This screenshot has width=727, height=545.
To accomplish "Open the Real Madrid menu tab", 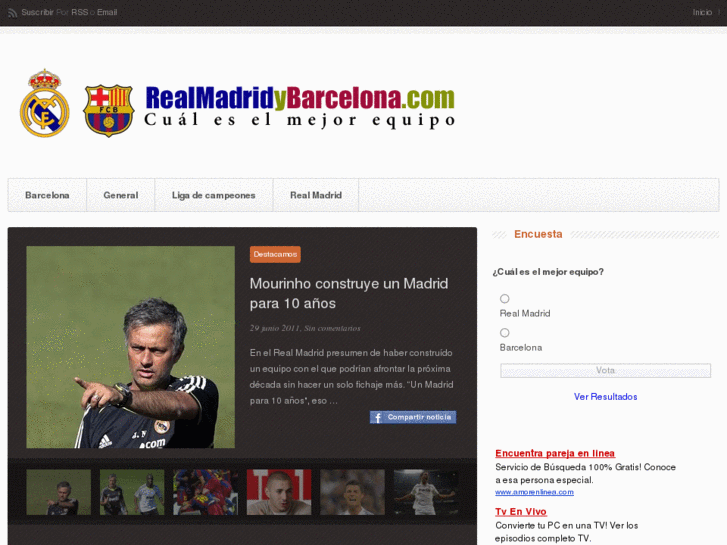I will 316,195.
